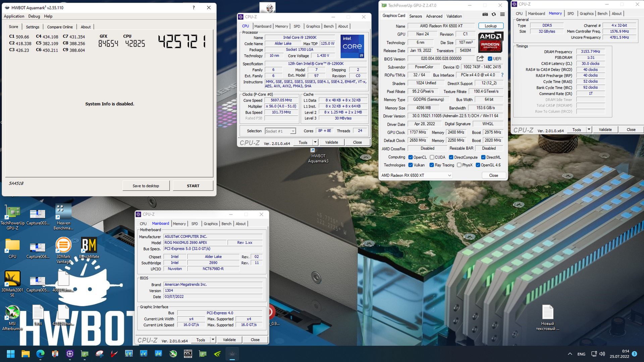The image size is (644, 362).
Task: Toggle the DirectML checkbox
Action: [x=483, y=157]
